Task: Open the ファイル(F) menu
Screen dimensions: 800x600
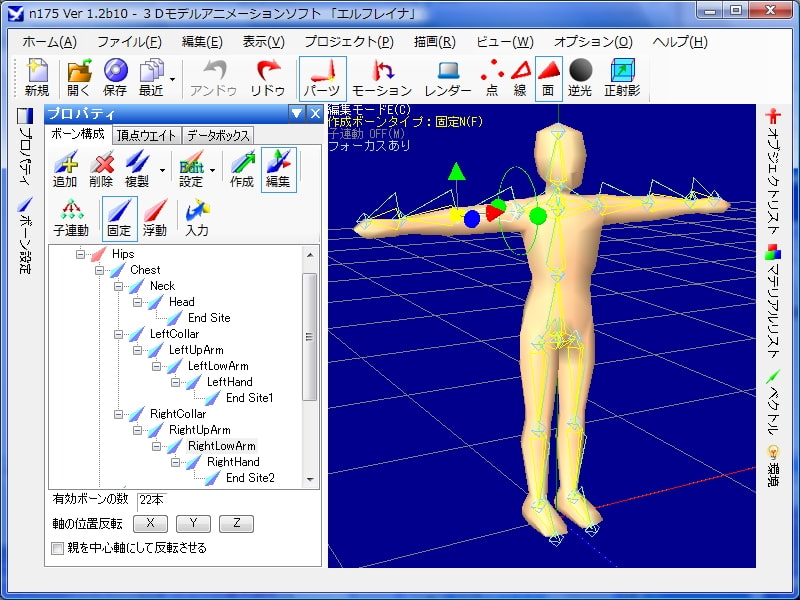Action: click(129, 42)
